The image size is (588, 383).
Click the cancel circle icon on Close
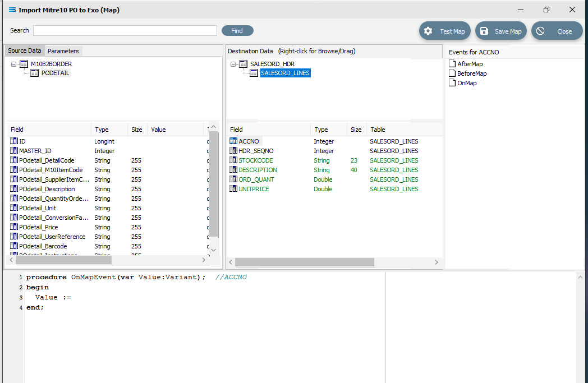click(x=540, y=31)
